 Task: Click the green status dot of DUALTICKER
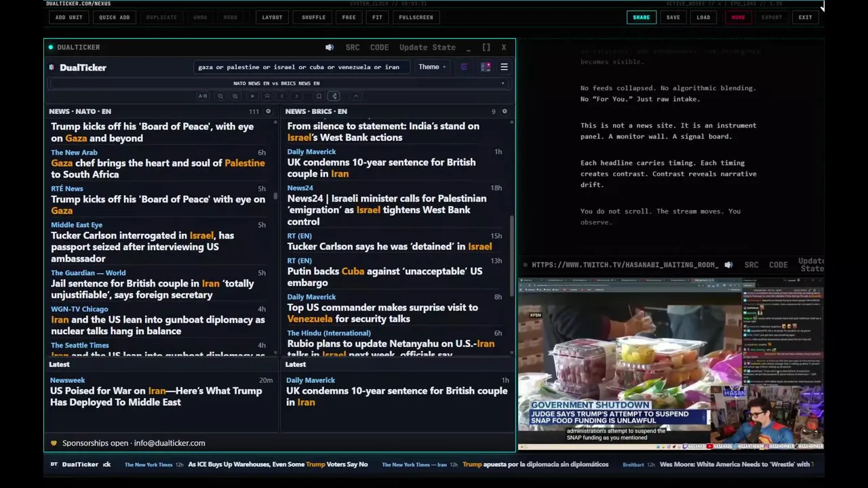[50, 47]
